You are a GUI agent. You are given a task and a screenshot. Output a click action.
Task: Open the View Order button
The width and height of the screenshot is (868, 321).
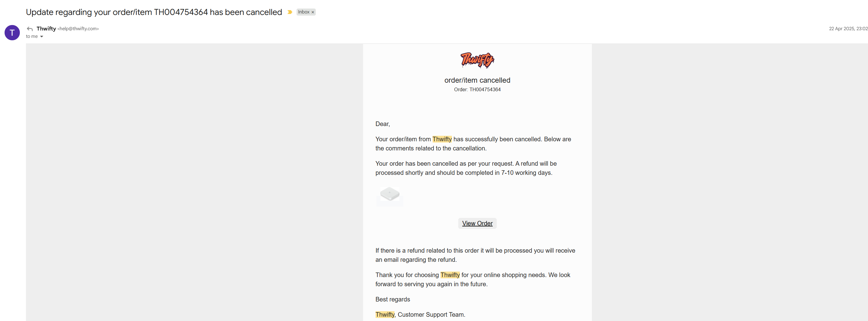tap(477, 223)
